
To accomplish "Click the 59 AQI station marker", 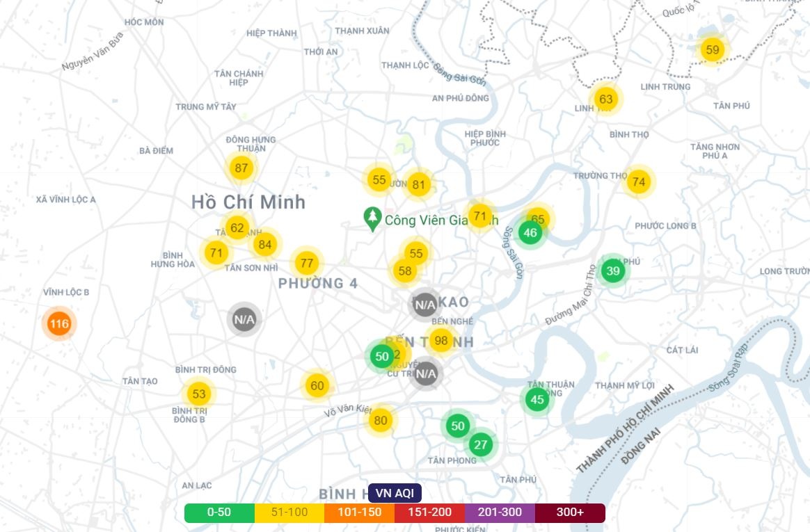I will click(x=712, y=50).
